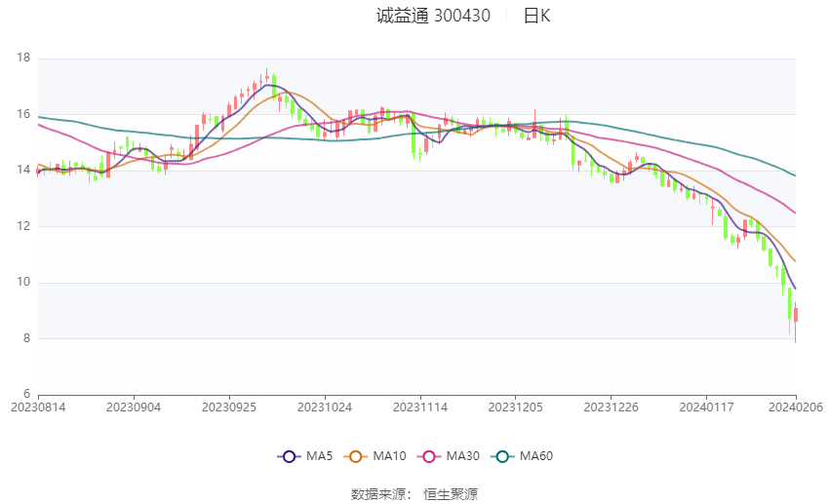
Task: Hide the MA5 series via its label
Action: click(x=319, y=456)
